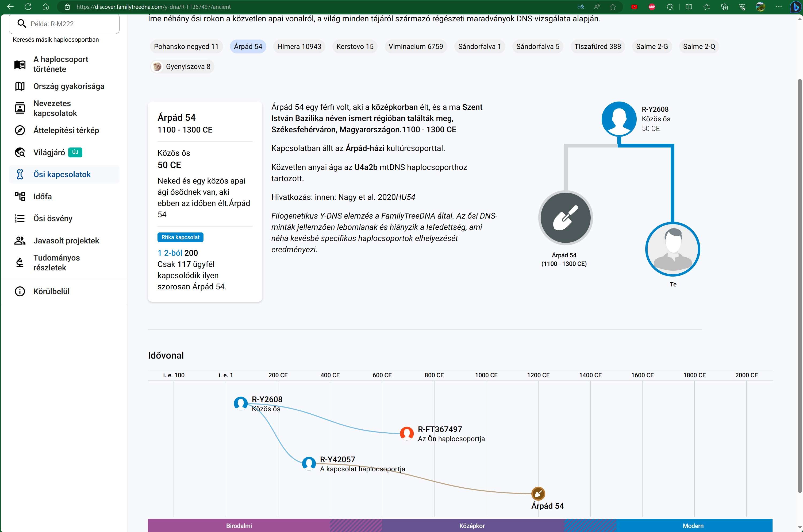The height and width of the screenshot is (532, 803).
Task: Click the info icon for Körülbelül
Action: (20, 292)
